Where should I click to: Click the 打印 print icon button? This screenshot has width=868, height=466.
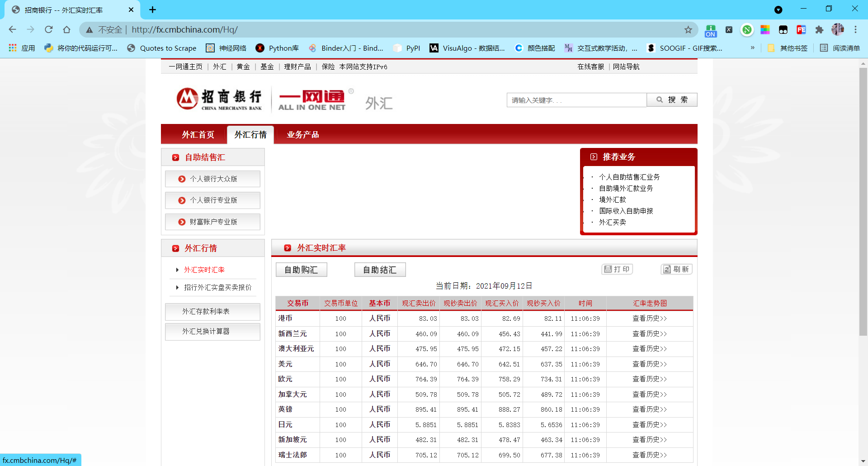617,269
